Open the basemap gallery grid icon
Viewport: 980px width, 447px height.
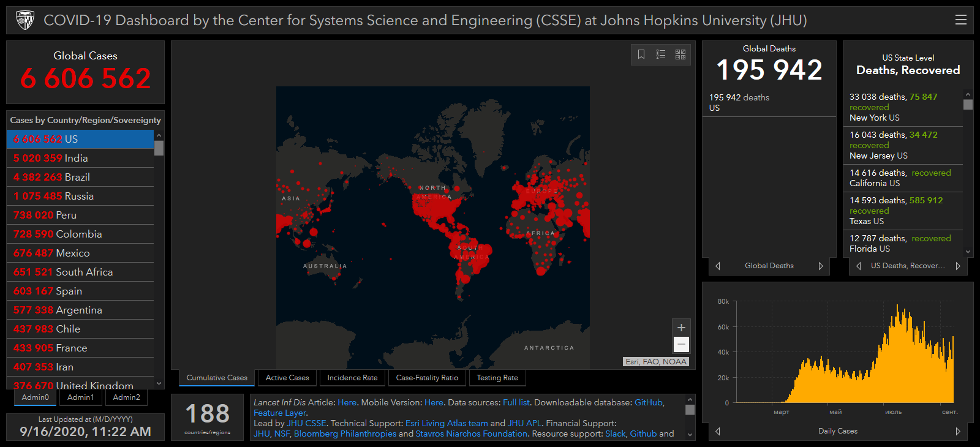(680, 54)
